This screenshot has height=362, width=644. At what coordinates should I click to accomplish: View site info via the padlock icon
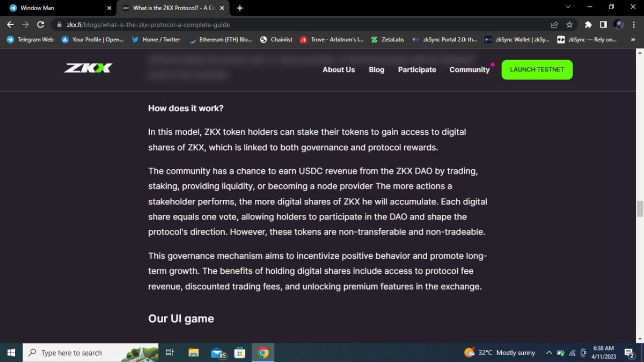pyautogui.click(x=60, y=24)
